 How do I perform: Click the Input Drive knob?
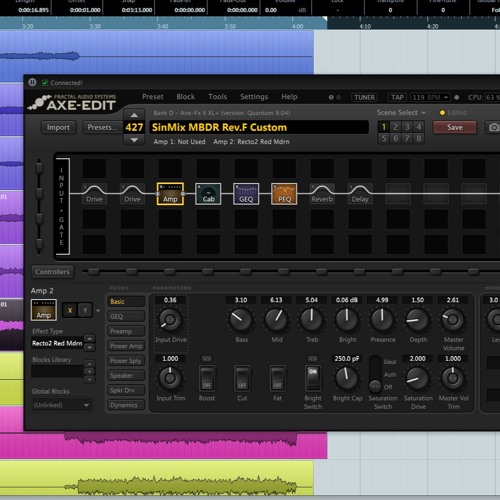click(170, 320)
